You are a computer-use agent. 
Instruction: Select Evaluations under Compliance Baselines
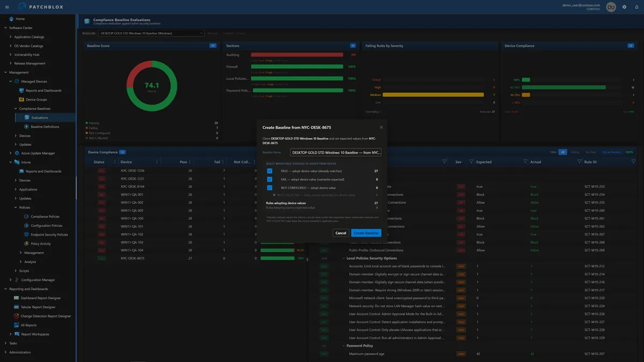(40, 117)
